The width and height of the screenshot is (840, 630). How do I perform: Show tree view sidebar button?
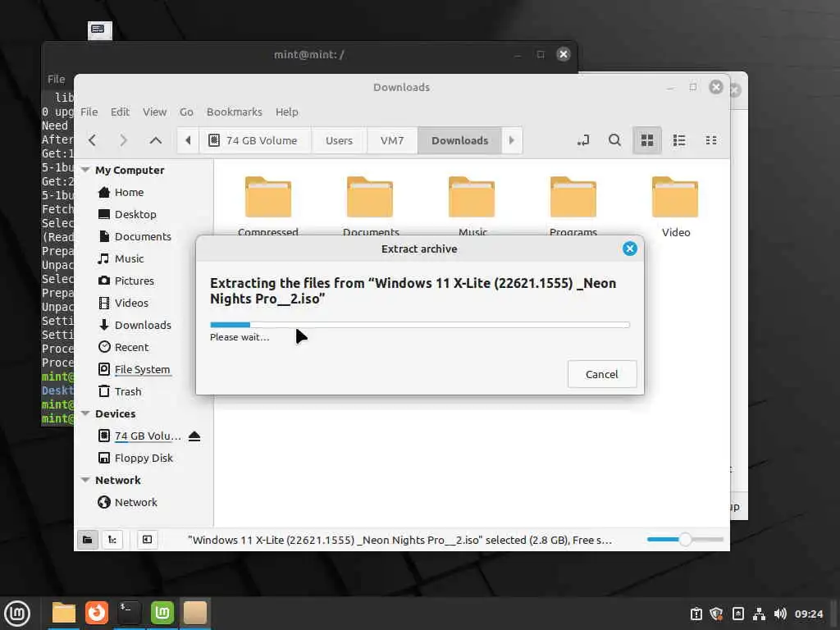[x=112, y=540]
